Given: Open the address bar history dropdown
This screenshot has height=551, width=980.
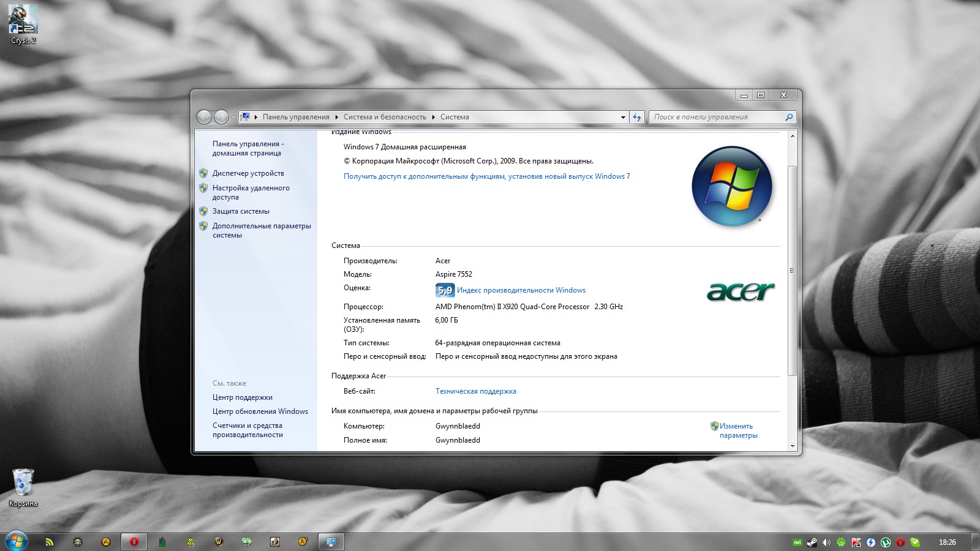Looking at the screenshot, I should pyautogui.click(x=623, y=117).
